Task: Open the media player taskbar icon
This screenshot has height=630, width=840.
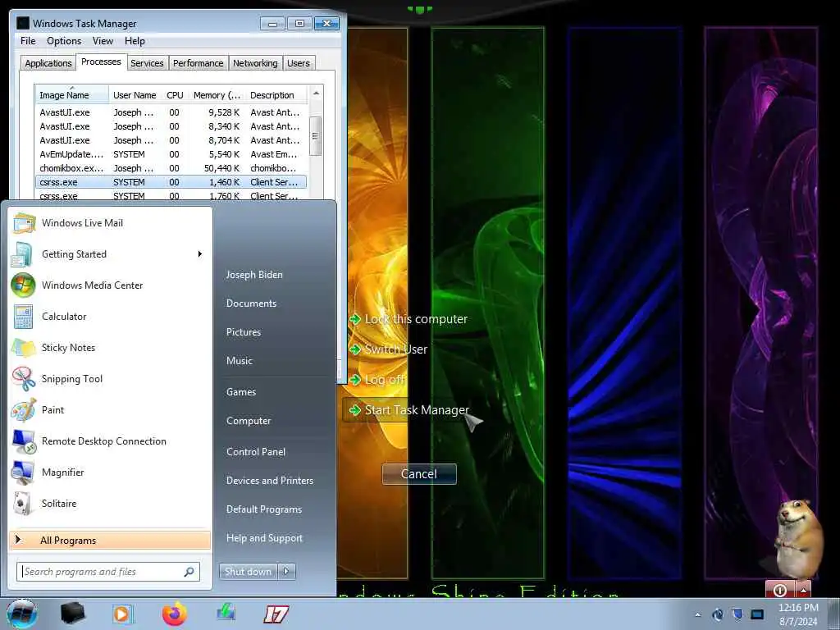Action: coord(122,614)
